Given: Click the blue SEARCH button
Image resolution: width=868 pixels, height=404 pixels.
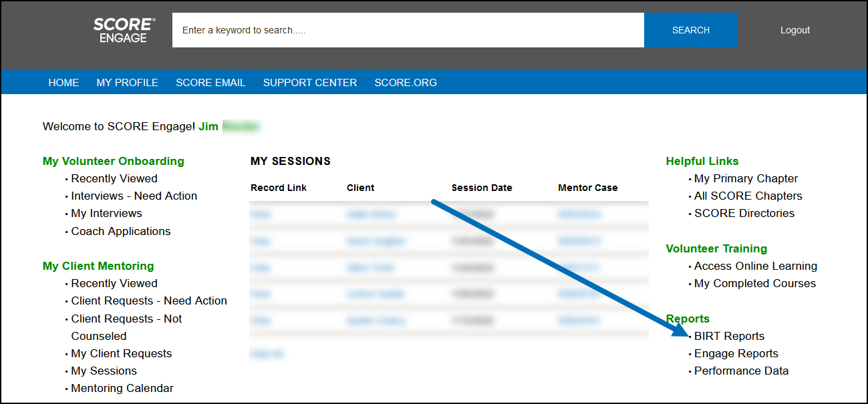Looking at the screenshot, I should [691, 30].
